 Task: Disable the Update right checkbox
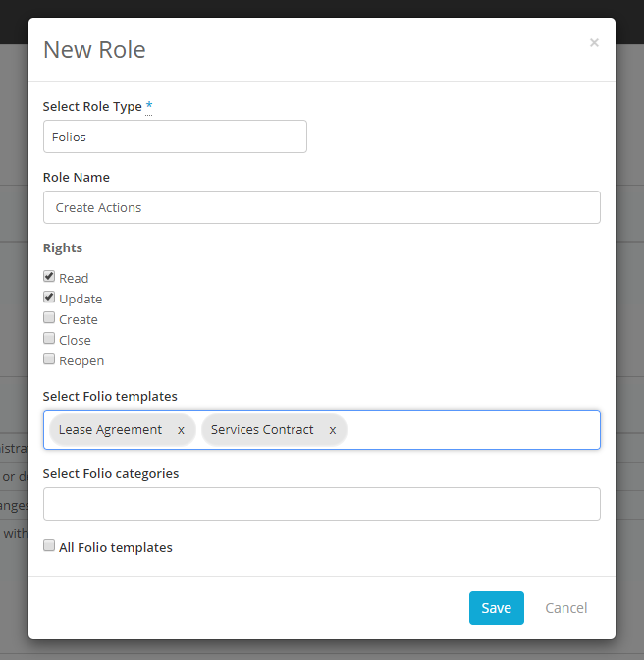(49, 298)
